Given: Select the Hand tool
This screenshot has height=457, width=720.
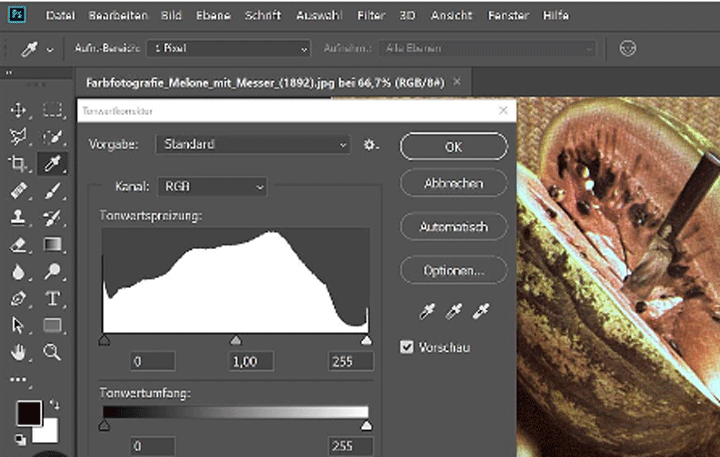Looking at the screenshot, I should [x=18, y=352].
